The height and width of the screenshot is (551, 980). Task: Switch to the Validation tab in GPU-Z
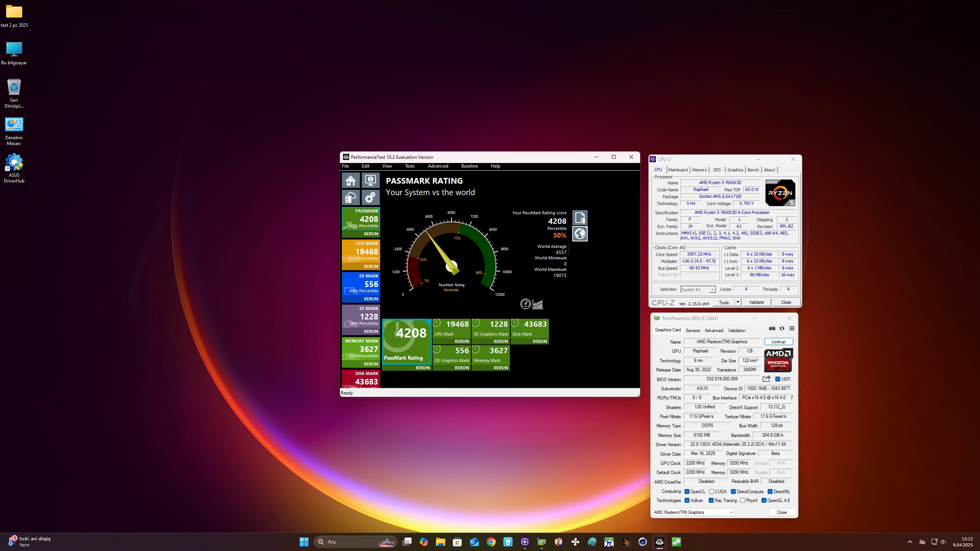737,331
